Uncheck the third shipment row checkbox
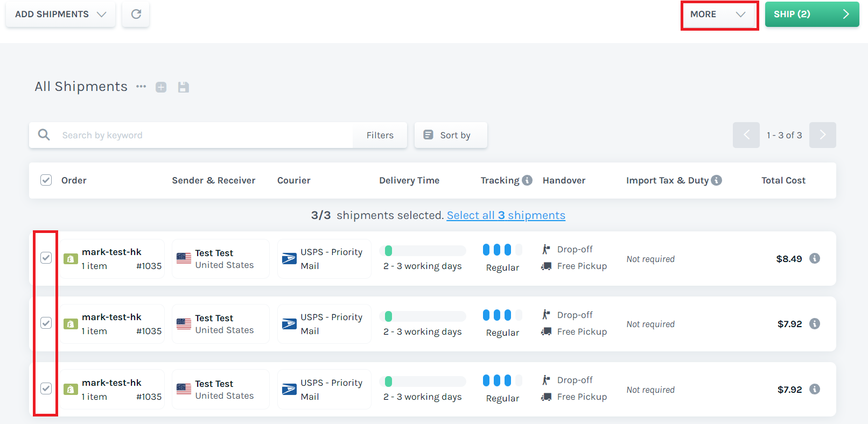 (46, 388)
